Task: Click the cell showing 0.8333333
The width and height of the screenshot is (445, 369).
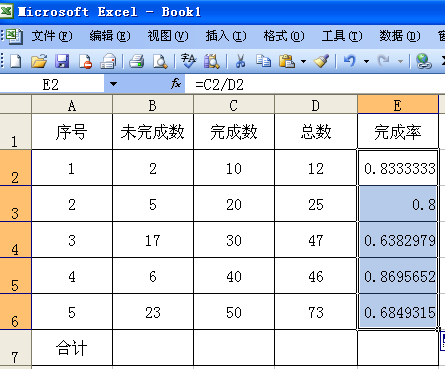Action: click(x=398, y=168)
